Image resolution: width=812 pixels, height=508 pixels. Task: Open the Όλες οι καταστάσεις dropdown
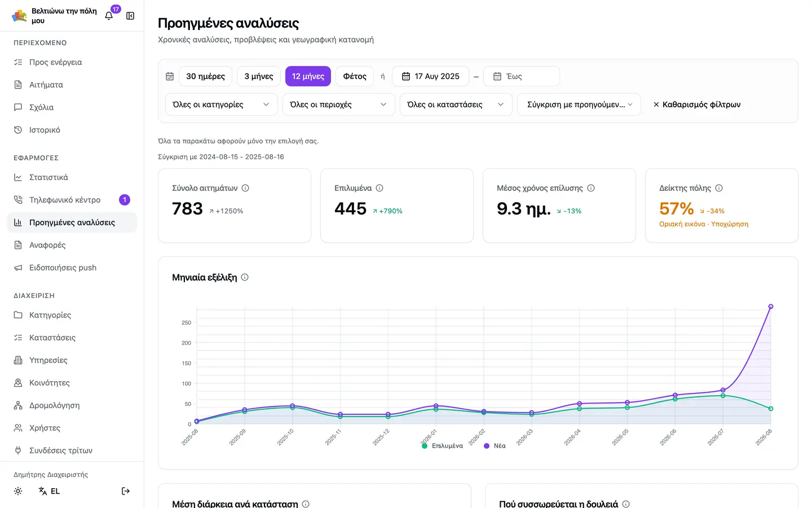pyautogui.click(x=456, y=104)
